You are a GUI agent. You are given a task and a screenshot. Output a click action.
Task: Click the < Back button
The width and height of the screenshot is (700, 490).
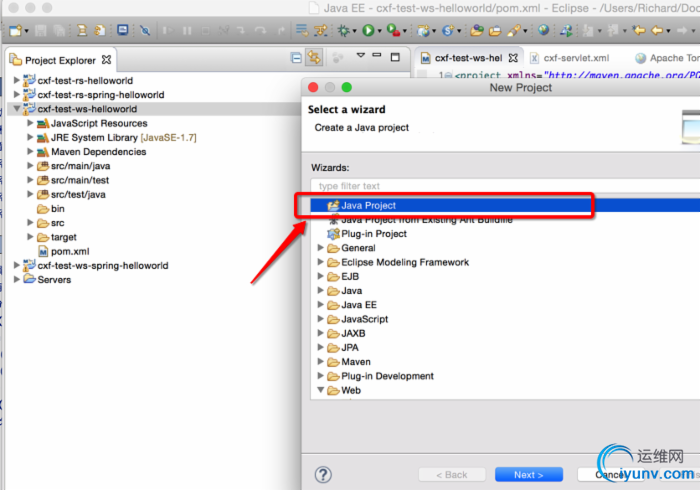tap(452, 475)
